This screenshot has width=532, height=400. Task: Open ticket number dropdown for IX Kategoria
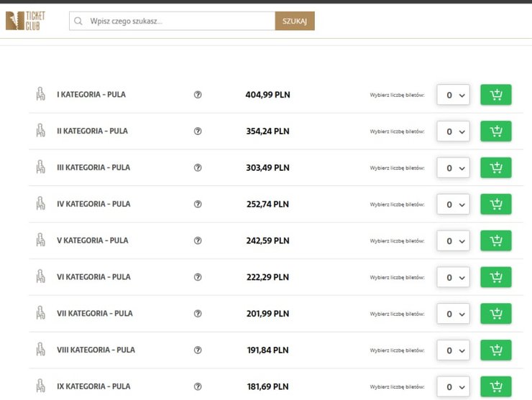tap(453, 386)
